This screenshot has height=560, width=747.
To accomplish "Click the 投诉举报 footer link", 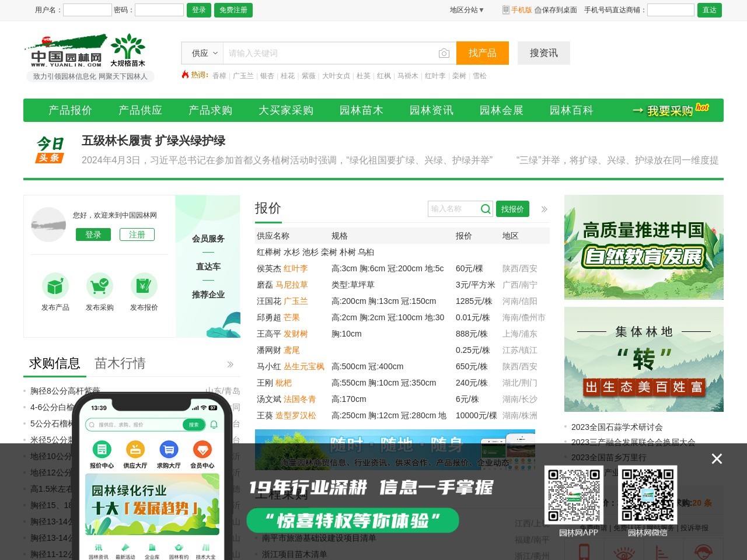I will (x=694, y=528).
